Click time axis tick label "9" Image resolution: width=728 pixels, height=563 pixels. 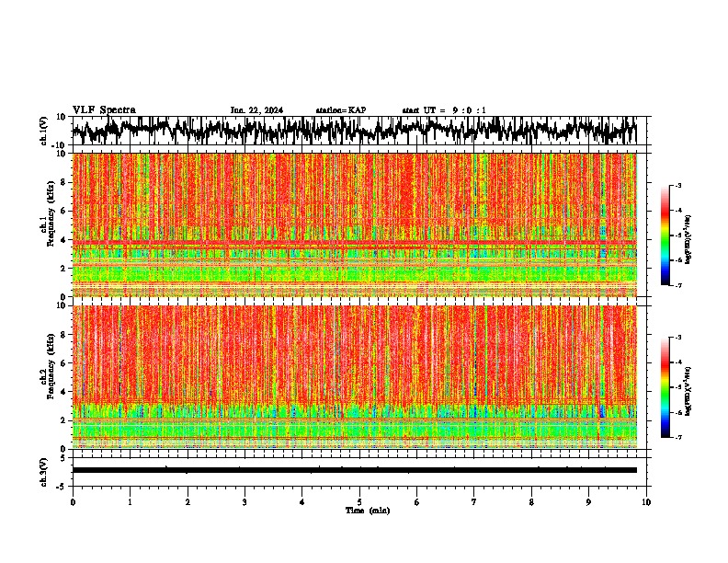coord(588,502)
